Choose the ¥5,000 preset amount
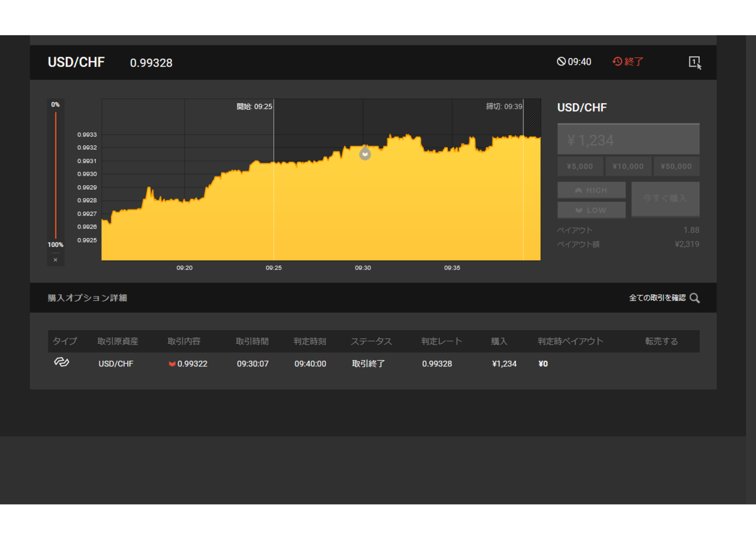The image size is (756, 539). tap(580, 166)
